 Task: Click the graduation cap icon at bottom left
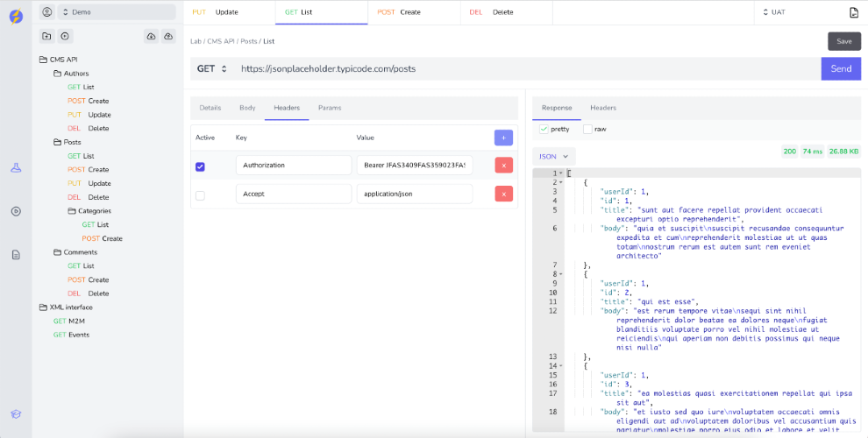point(16,414)
